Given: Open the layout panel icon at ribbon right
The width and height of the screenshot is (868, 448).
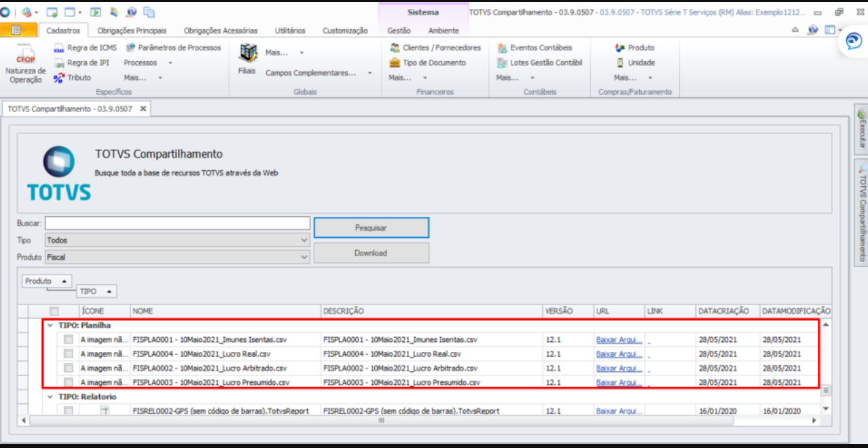Looking at the screenshot, I should pyautogui.click(x=829, y=30).
